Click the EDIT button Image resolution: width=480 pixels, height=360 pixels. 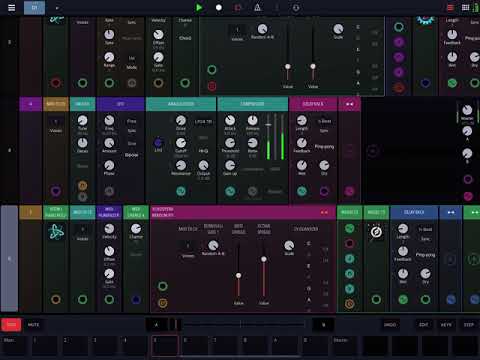point(424,325)
